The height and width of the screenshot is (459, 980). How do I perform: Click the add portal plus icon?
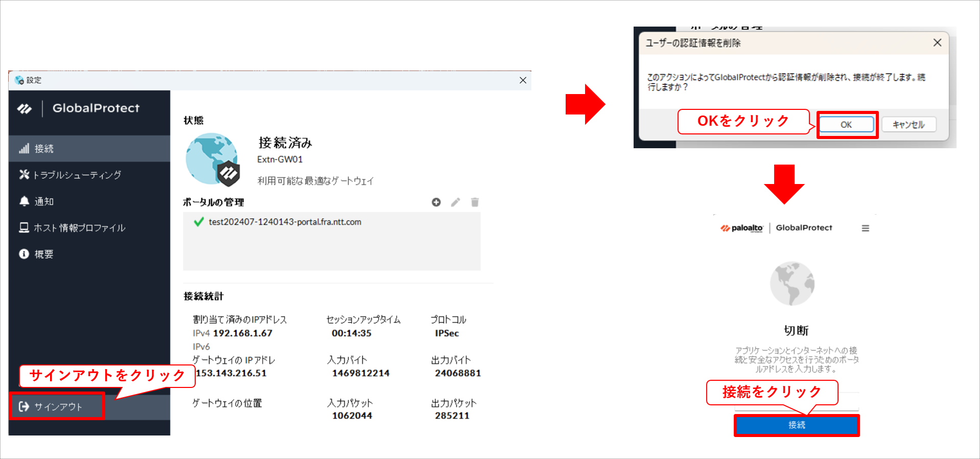pyautogui.click(x=436, y=202)
